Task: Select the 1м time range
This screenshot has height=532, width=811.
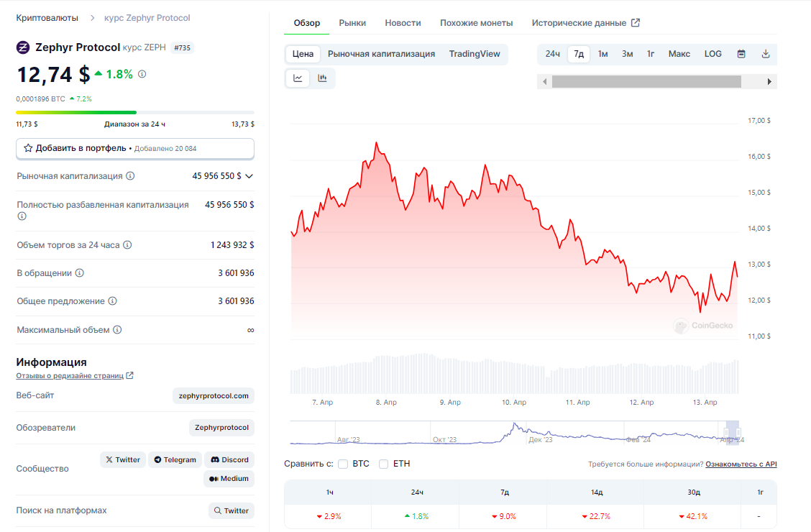Action: pyautogui.click(x=602, y=54)
